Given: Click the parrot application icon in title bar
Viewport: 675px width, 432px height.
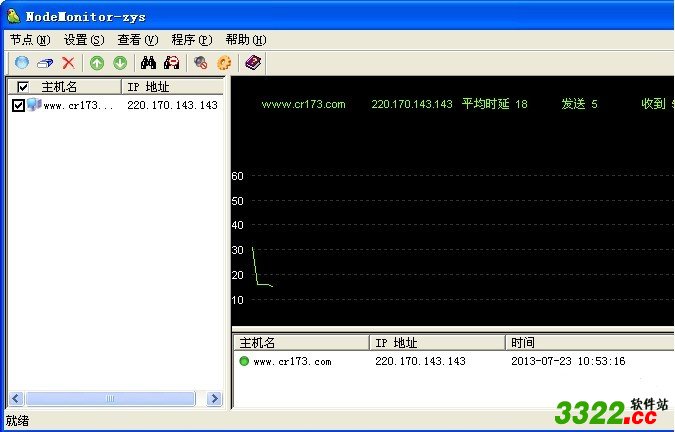Looking at the screenshot, I should click(13, 16).
